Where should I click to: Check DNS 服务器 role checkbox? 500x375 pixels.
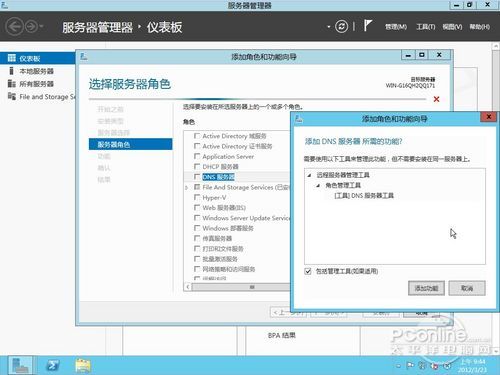[x=197, y=177]
